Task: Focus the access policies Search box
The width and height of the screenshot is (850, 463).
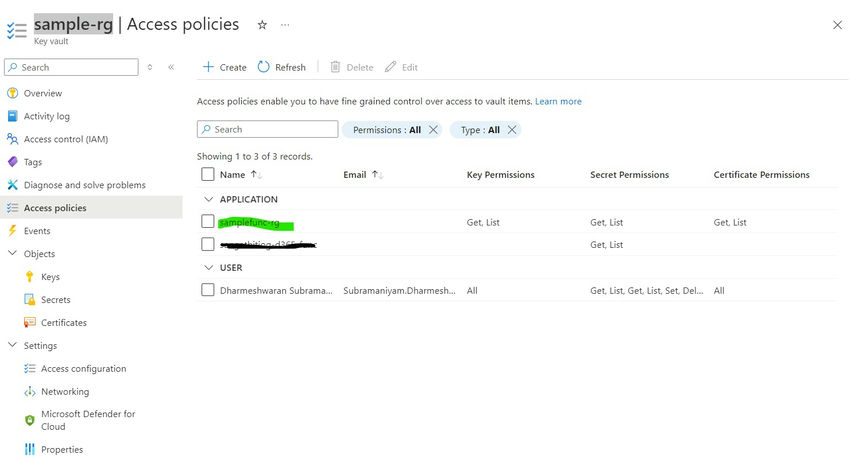Action: [x=268, y=129]
